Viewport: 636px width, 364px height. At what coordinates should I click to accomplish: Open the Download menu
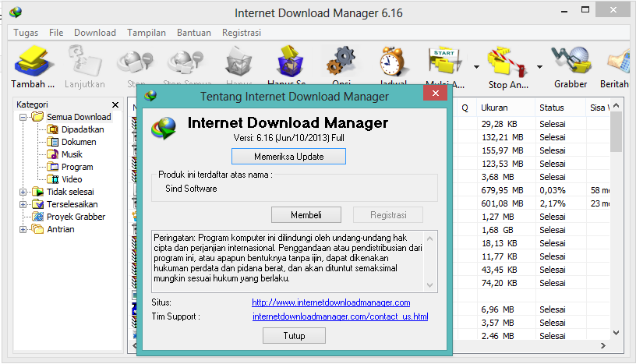tap(95, 33)
